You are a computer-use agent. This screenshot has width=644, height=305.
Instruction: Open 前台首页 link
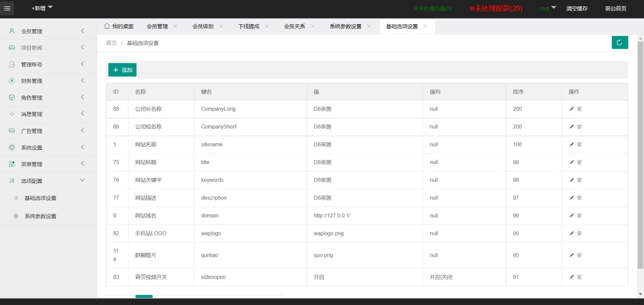pyautogui.click(x=616, y=9)
